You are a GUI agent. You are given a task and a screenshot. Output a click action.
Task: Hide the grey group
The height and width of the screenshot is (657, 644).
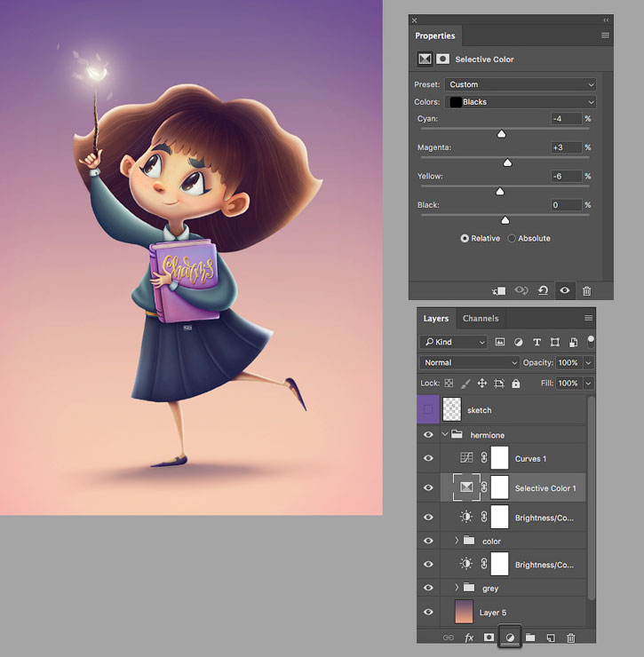[428, 588]
